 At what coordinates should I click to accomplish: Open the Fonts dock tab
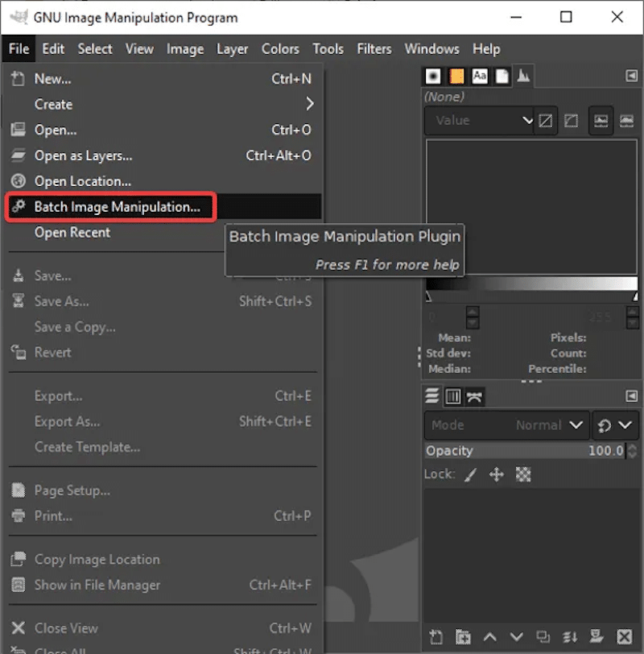click(x=479, y=77)
